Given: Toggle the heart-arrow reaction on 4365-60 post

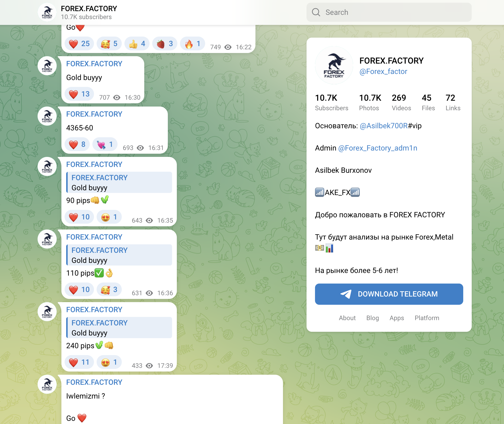Looking at the screenshot, I should point(105,144).
